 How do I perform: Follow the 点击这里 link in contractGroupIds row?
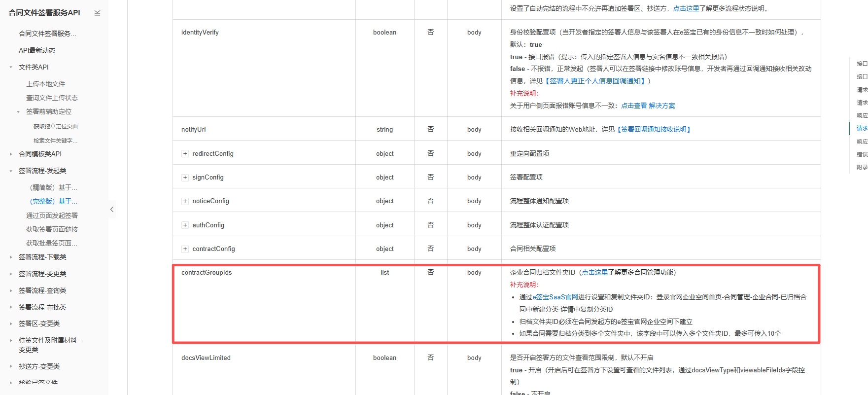pos(595,272)
